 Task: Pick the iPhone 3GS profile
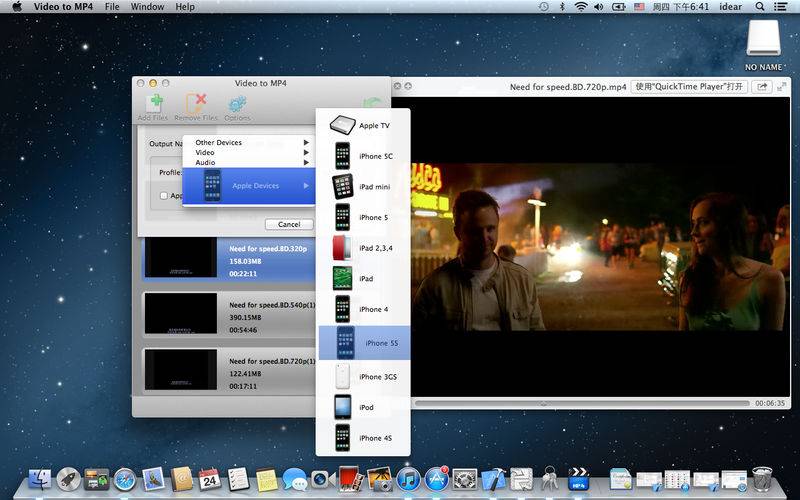[x=363, y=377]
